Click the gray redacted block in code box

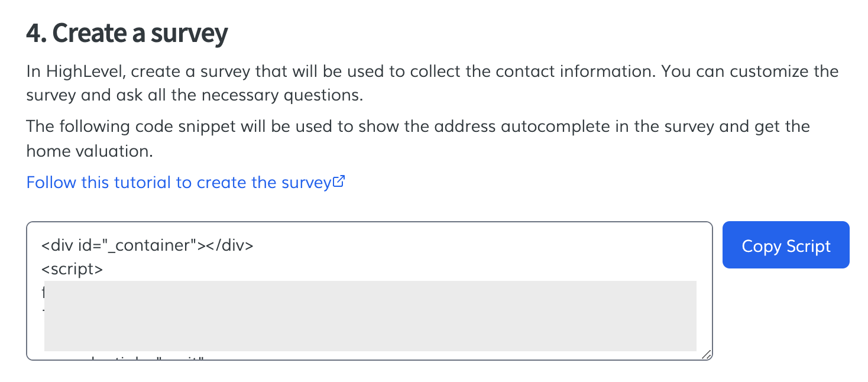(x=370, y=316)
